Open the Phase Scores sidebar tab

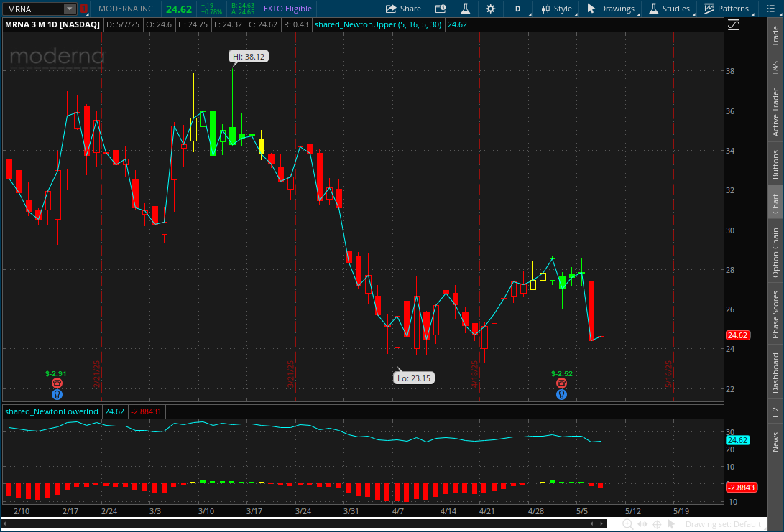[x=775, y=314]
